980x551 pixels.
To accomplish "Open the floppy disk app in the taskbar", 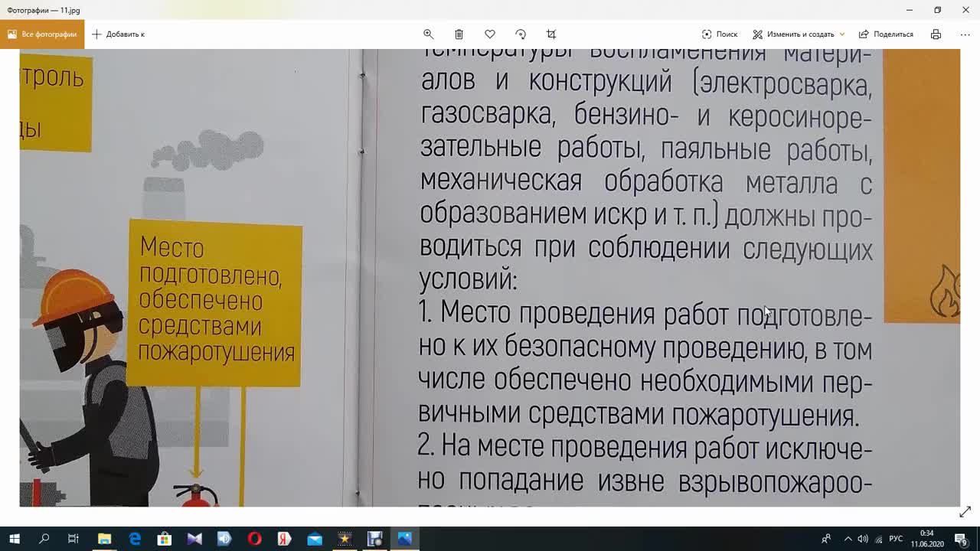I will [374, 539].
